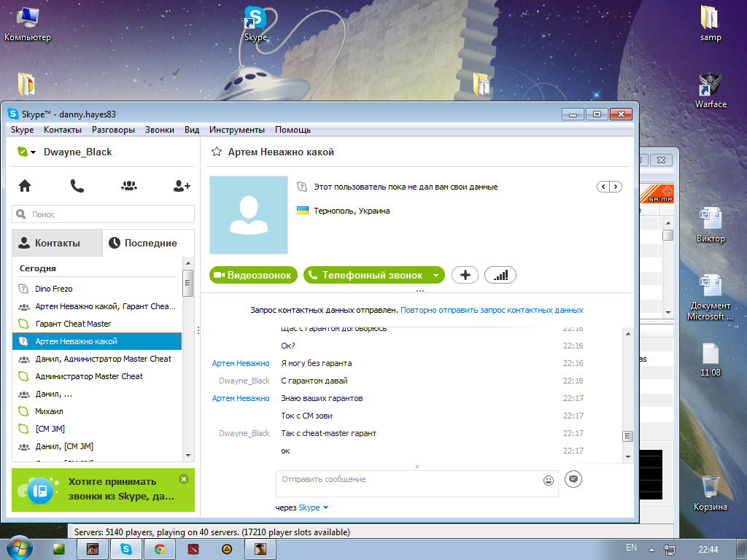Image resolution: width=747 pixels, height=560 pixels.
Task: Star the Артем Неважно какой contact
Action: (217, 152)
